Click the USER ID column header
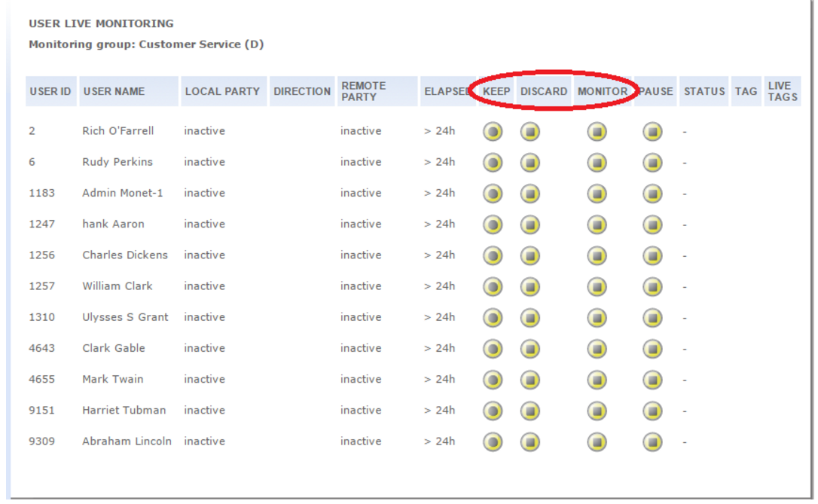The image size is (818, 504). pyautogui.click(x=50, y=91)
